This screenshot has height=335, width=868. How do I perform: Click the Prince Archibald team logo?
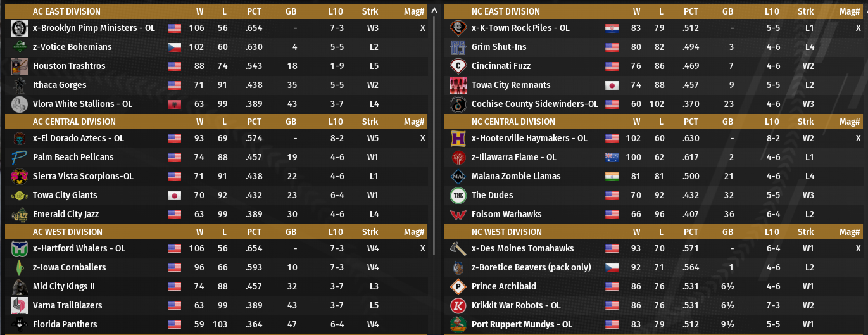tap(458, 287)
